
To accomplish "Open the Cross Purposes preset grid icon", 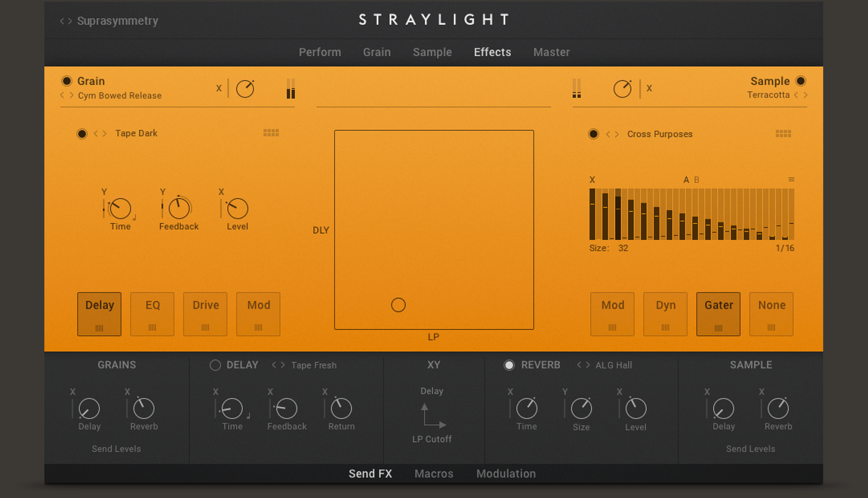I will pyautogui.click(x=784, y=134).
